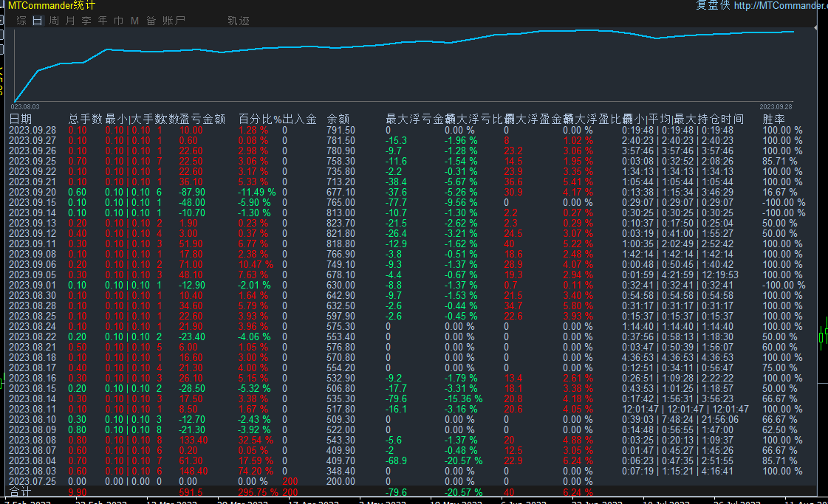
Task: Click the -77.7 floating loss value
Action: [x=396, y=203]
